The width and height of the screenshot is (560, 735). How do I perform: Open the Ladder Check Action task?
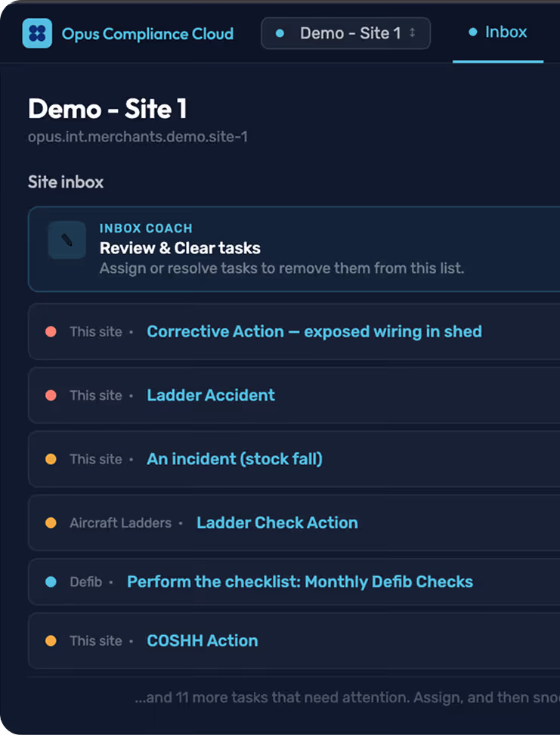[277, 523]
